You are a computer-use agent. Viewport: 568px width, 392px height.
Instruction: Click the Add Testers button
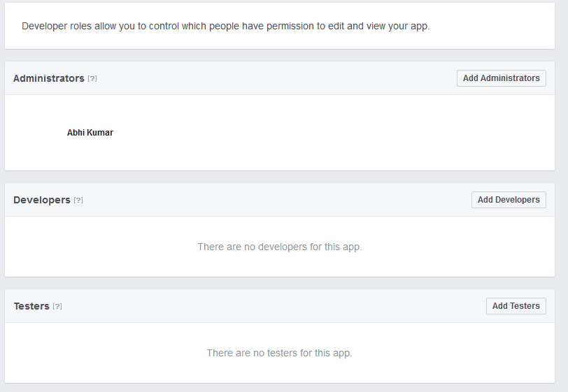click(x=516, y=306)
